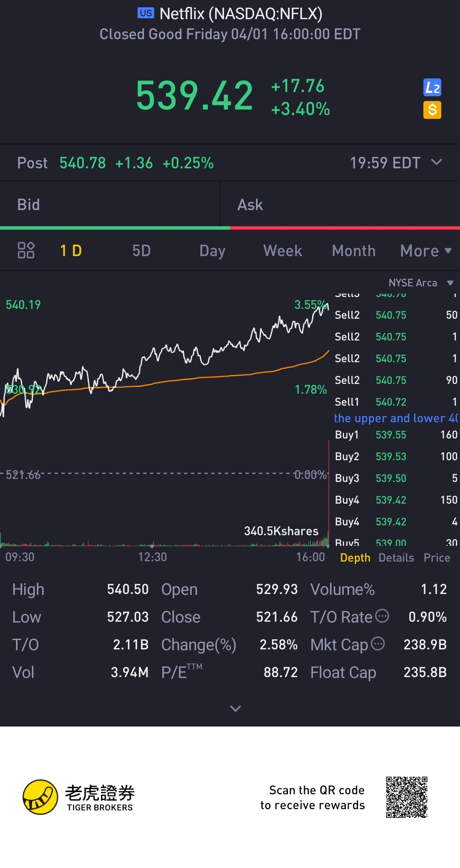Switch to the Details tab
460x868 pixels.
tap(396, 558)
